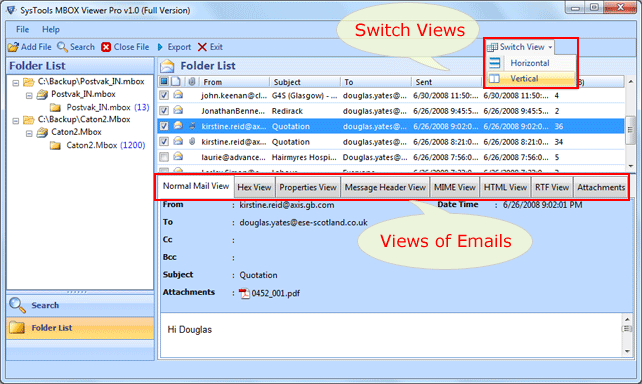Switch to Attachments tab

tap(601, 187)
